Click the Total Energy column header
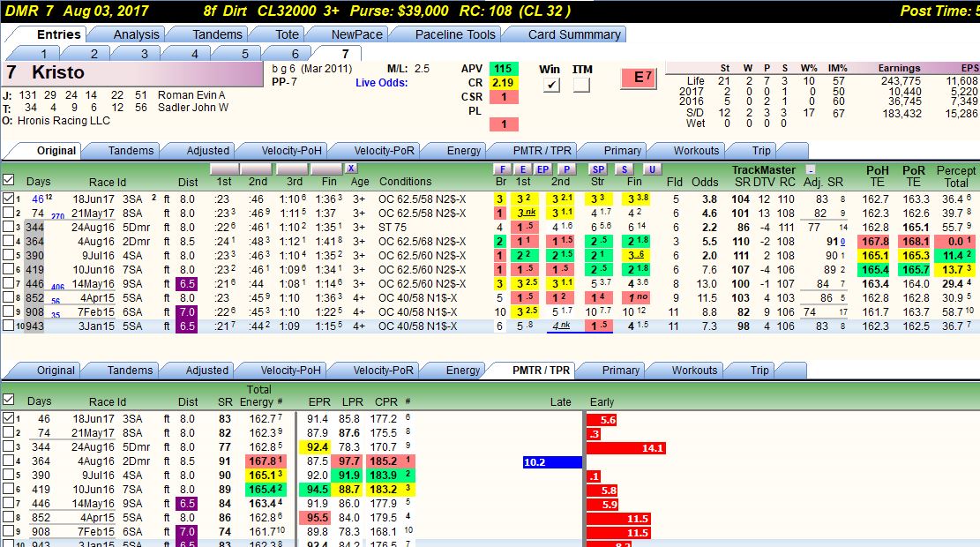The image size is (980, 547). coord(258,396)
